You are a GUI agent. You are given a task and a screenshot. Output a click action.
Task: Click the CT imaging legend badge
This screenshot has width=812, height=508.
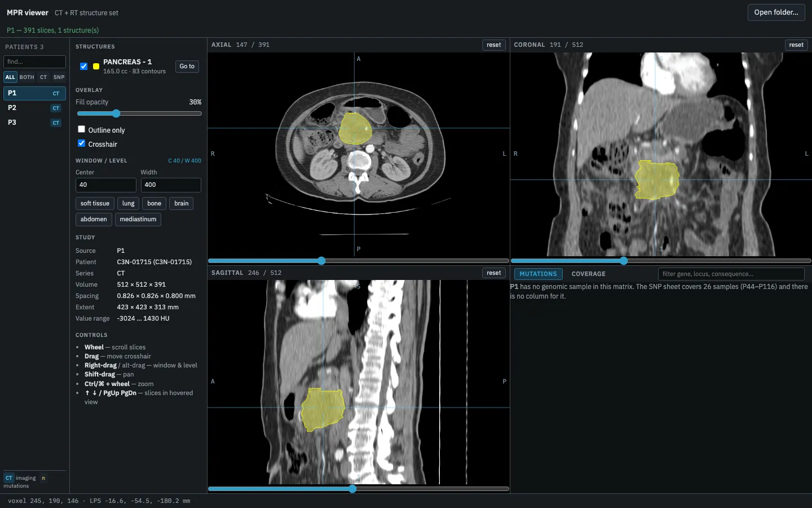(x=8, y=478)
